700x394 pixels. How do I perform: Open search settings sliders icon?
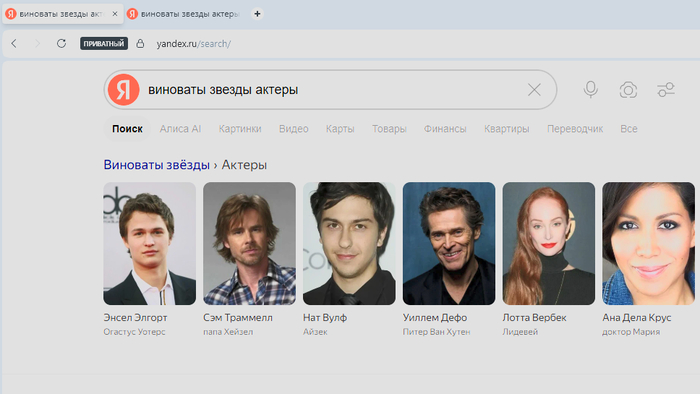tap(666, 90)
